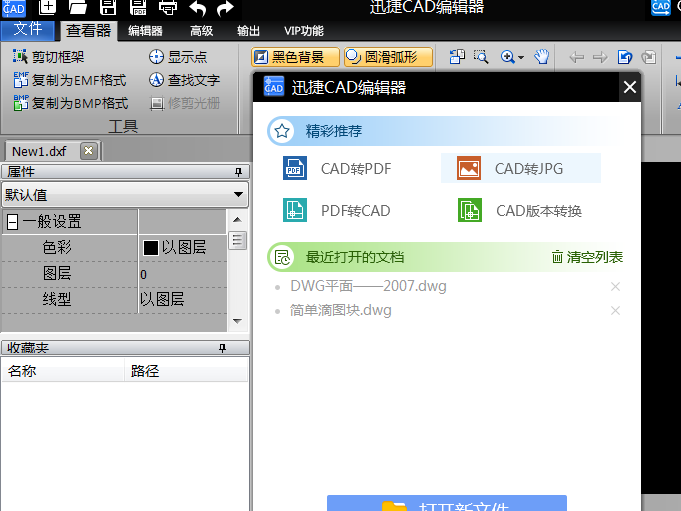
Task: Click the 显示点 tool
Action: point(178,56)
